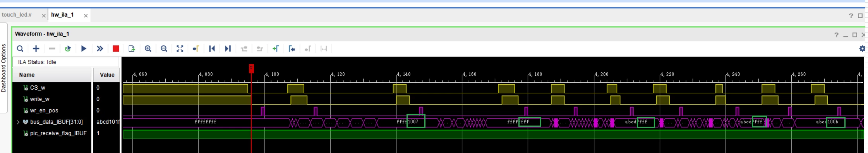Screen dimensions: 868x153
Task: Go to previous transition icon
Action: (x=244, y=49)
